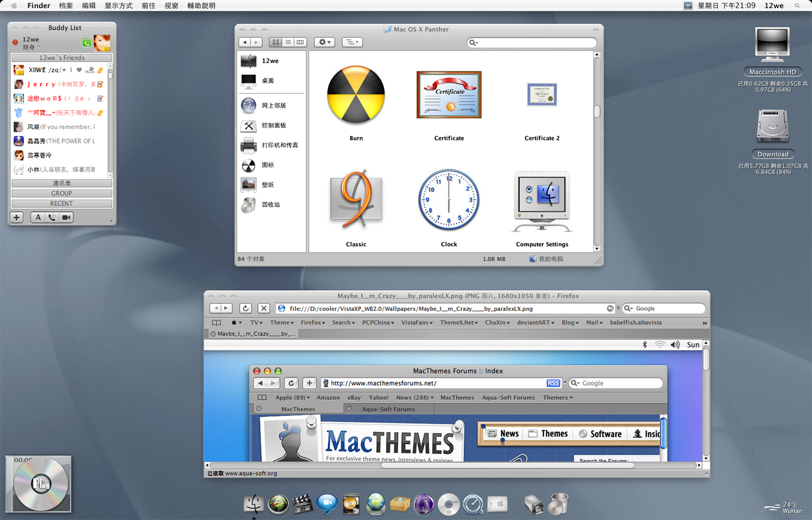Open the 显示方式 menu
This screenshot has width=812, height=520.
pyautogui.click(x=118, y=6)
